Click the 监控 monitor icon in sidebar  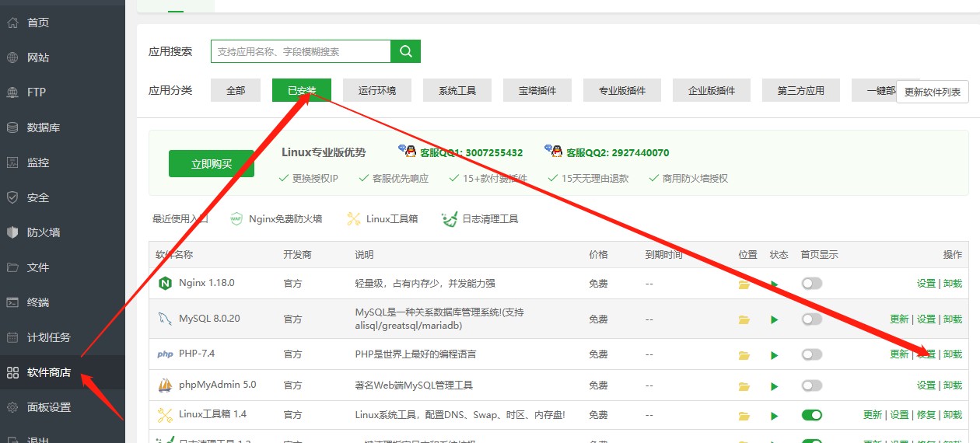tap(12, 162)
